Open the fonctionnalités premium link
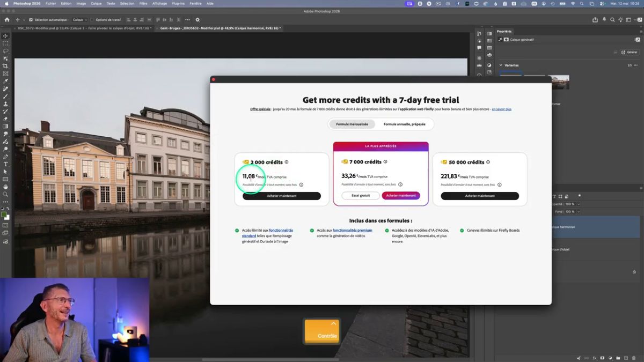The width and height of the screenshot is (644, 362). (x=352, y=231)
